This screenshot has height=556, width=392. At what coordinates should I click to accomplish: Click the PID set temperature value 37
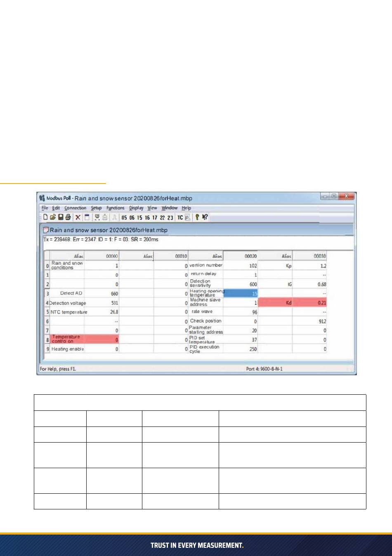point(255,340)
